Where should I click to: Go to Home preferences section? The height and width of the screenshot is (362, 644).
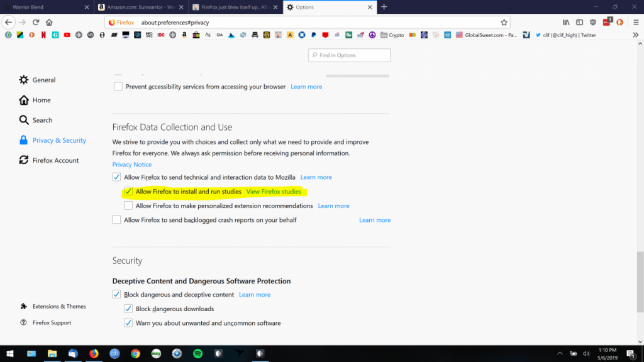point(35,100)
